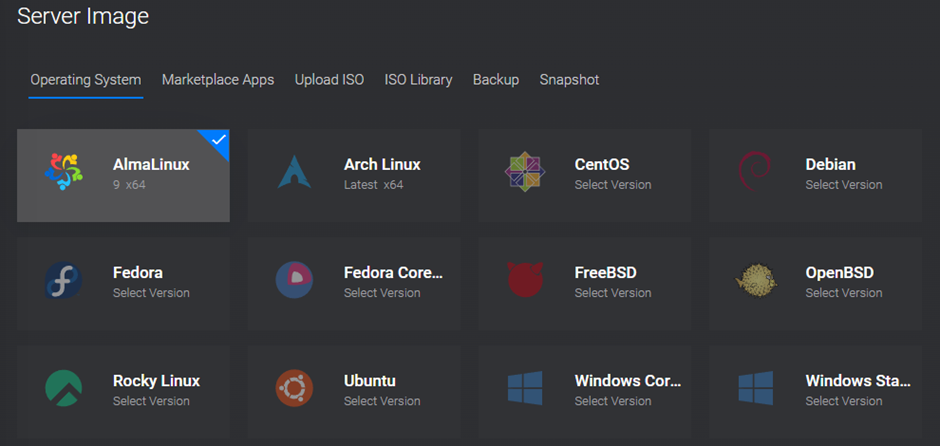Switch to ISO Library tab
The image size is (940, 446).
(x=418, y=80)
